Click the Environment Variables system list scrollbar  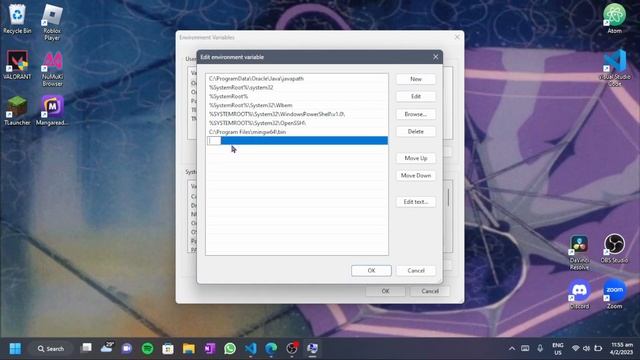(448, 198)
